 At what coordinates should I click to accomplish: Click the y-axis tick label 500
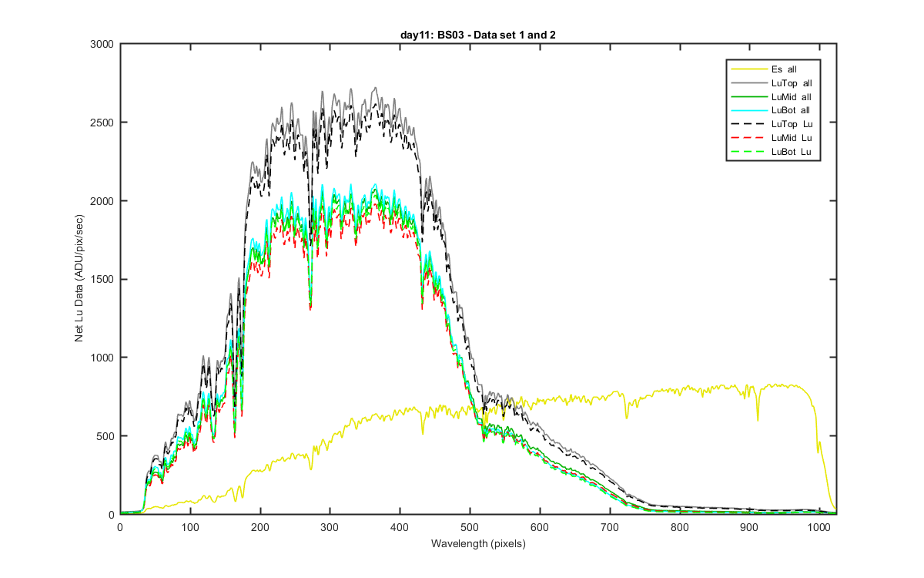click(105, 436)
